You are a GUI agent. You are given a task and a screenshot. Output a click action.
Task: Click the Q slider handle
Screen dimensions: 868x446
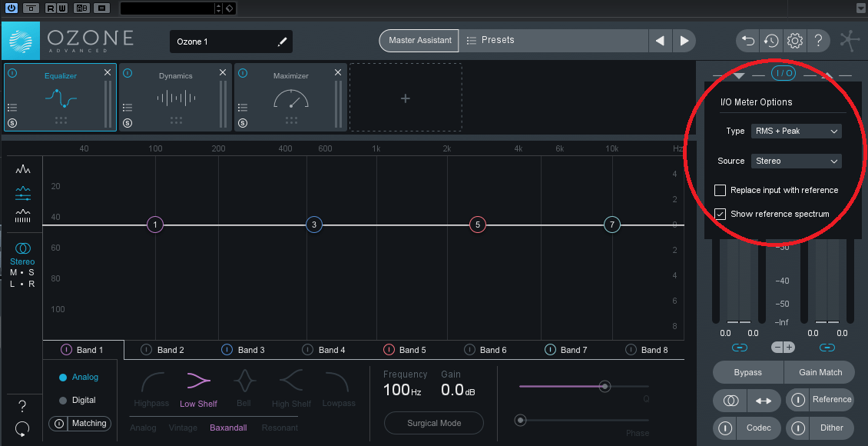605,386
